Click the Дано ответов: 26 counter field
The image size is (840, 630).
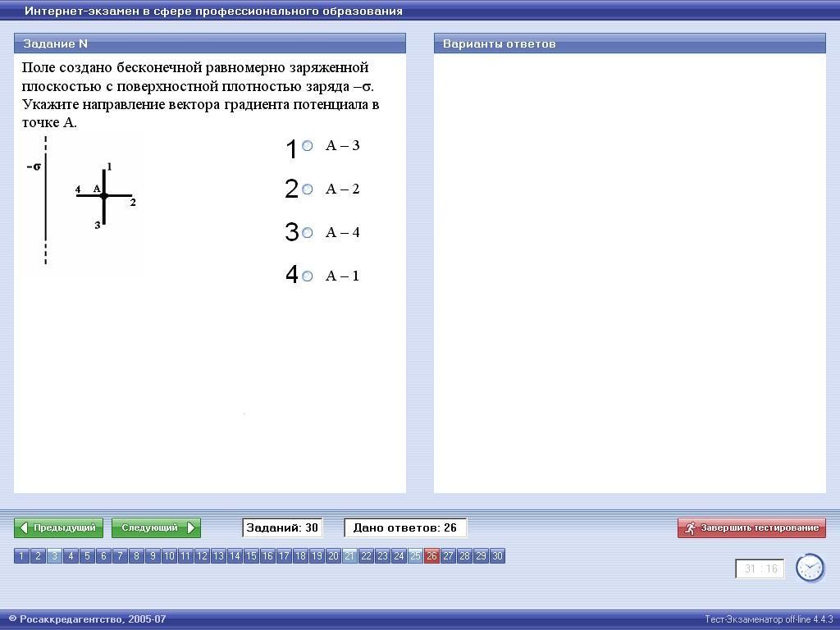coord(405,527)
